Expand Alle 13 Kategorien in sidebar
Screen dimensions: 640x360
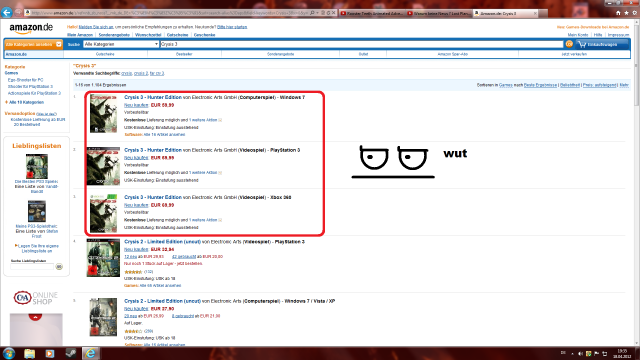[25, 102]
